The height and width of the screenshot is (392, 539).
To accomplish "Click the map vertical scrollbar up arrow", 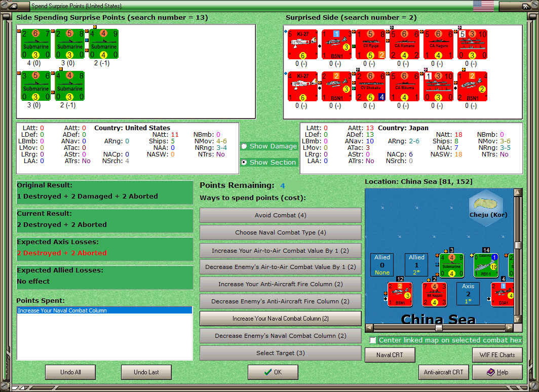I will click(518, 192).
